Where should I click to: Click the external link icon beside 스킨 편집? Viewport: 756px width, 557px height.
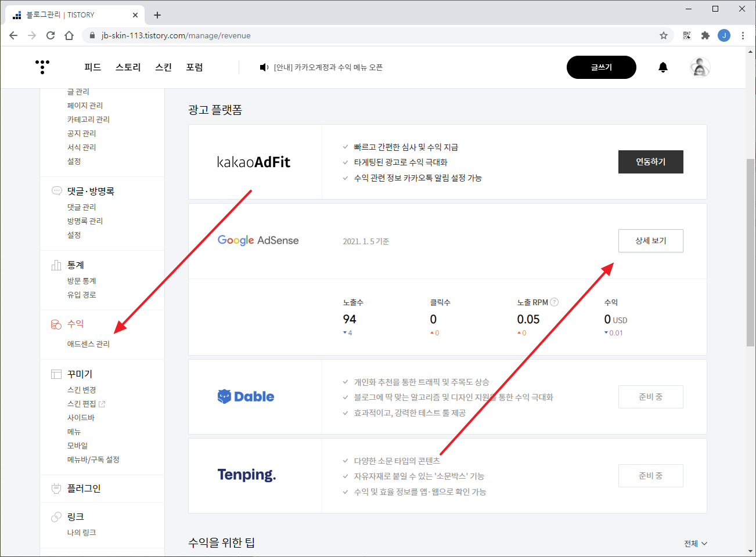(x=102, y=404)
